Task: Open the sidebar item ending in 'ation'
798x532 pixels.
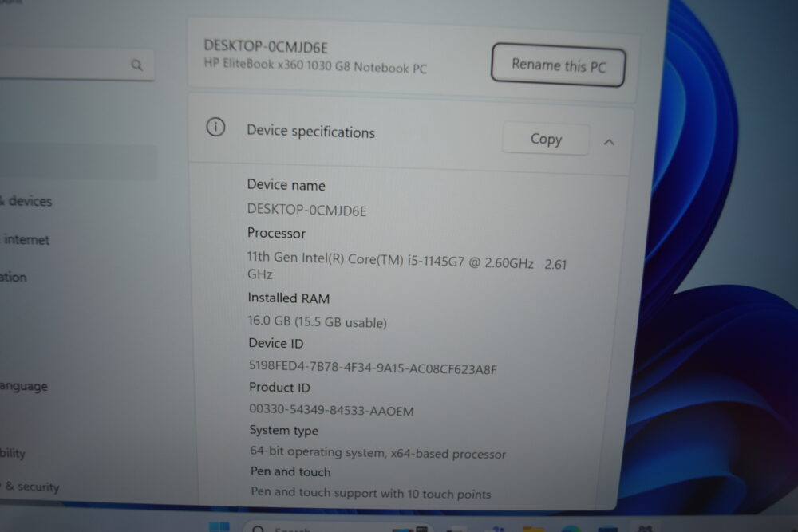Action: pyautogui.click(x=14, y=278)
